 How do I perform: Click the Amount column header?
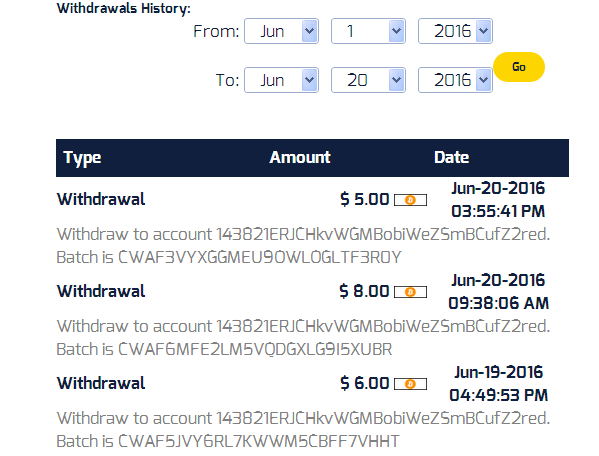(x=300, y=157)
